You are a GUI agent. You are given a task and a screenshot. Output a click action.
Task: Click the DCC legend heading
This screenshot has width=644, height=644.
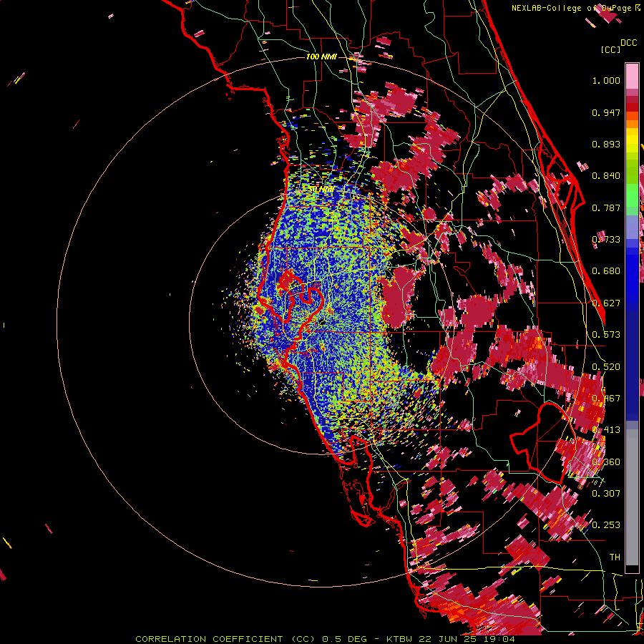629,43
